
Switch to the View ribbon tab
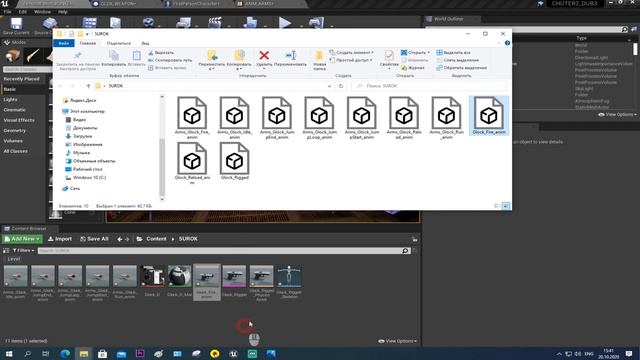point(145,43)
